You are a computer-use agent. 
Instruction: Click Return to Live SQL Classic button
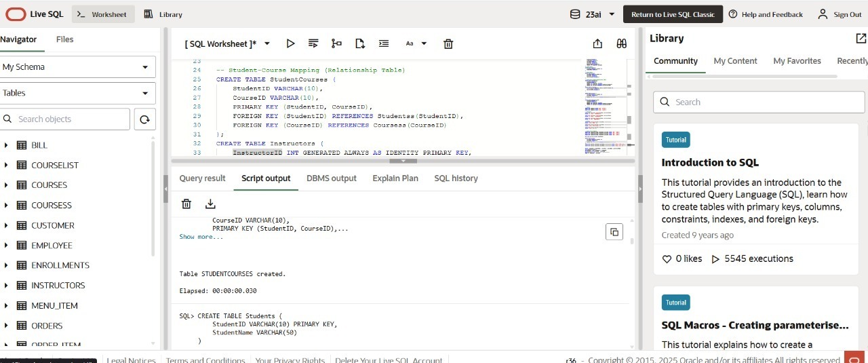(x=673, y=14)
